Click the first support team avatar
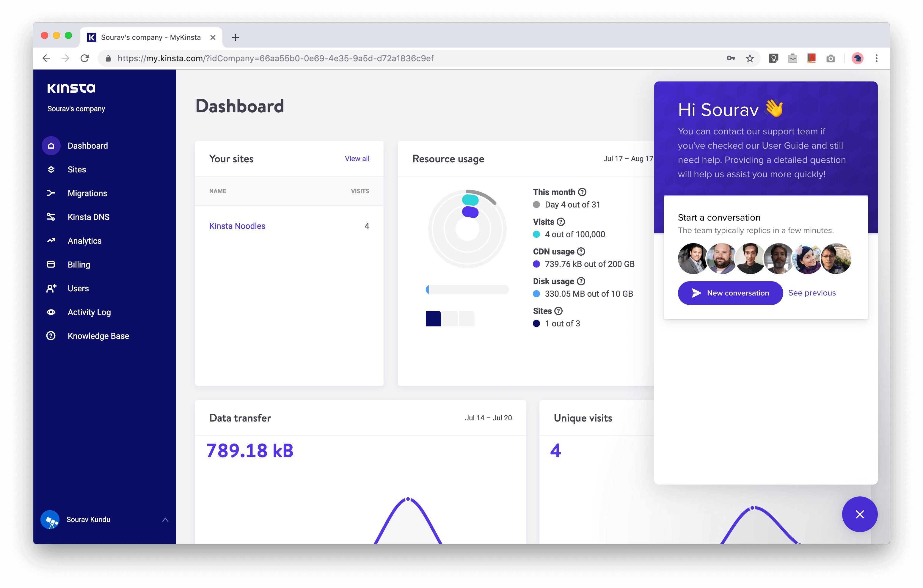The image size is (923, 588). (x=693, y=259)
